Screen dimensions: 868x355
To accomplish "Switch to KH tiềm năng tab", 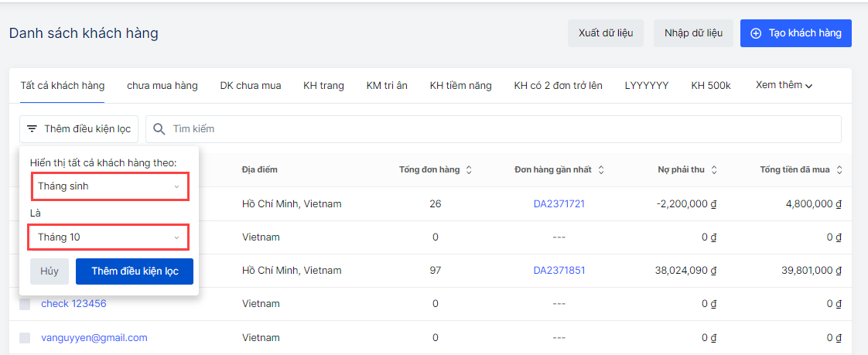I will [x=460, y=85].
